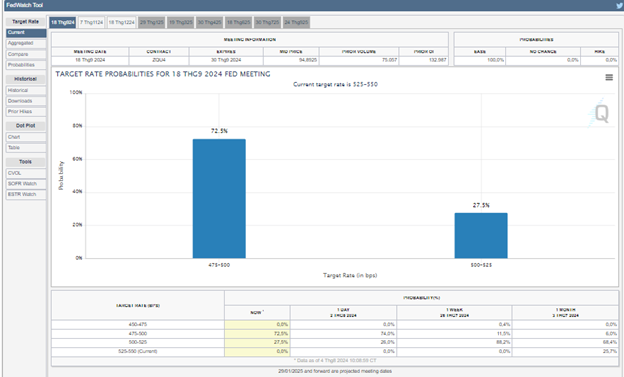The width and height of the screenshot is (624, 377).
Task: Open the chart hamburger menu icon
Action: (x=609, y=77)
